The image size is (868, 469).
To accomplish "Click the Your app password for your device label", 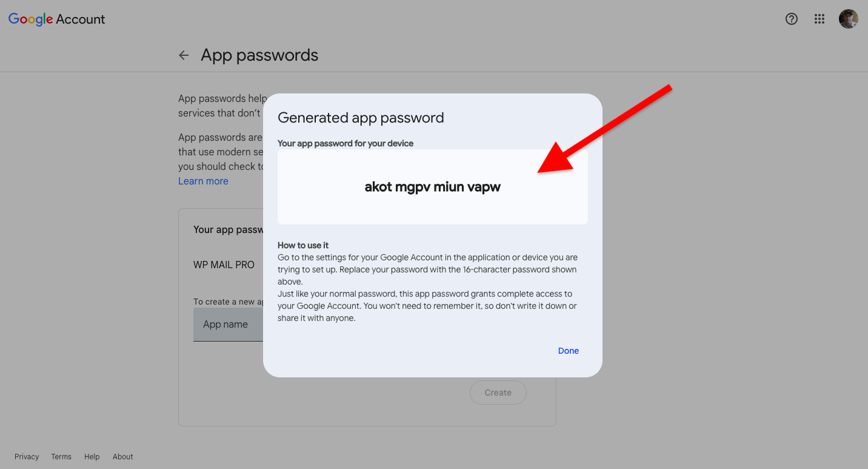I will tap(346, 144).
